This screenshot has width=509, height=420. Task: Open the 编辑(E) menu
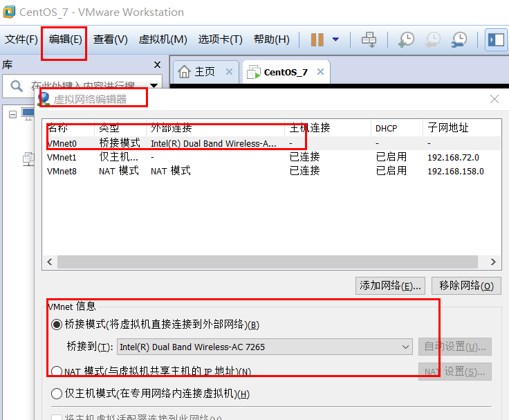(65, 39)
